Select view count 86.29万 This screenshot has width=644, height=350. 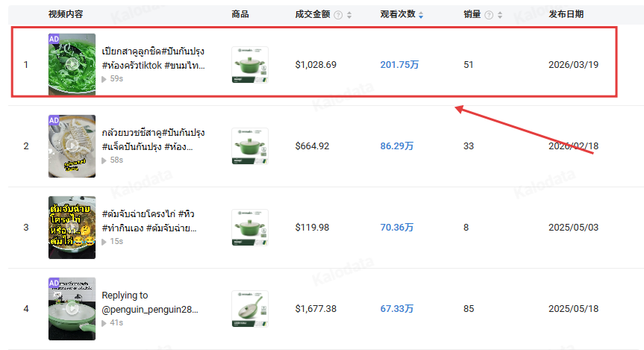(x=397, y=146)
